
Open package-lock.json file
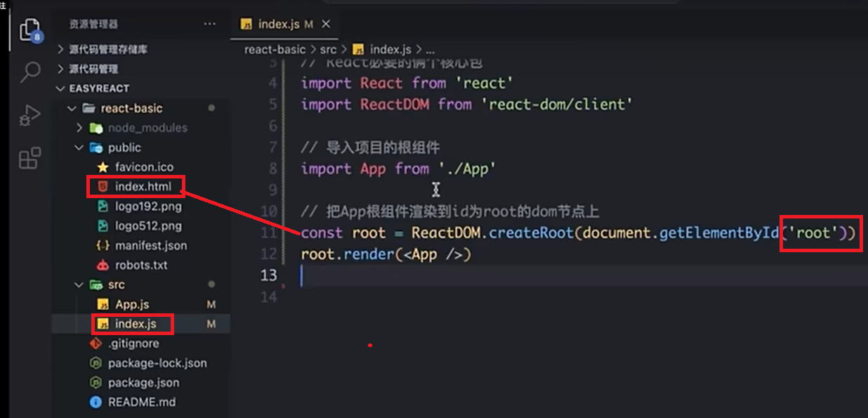point(157,363)
